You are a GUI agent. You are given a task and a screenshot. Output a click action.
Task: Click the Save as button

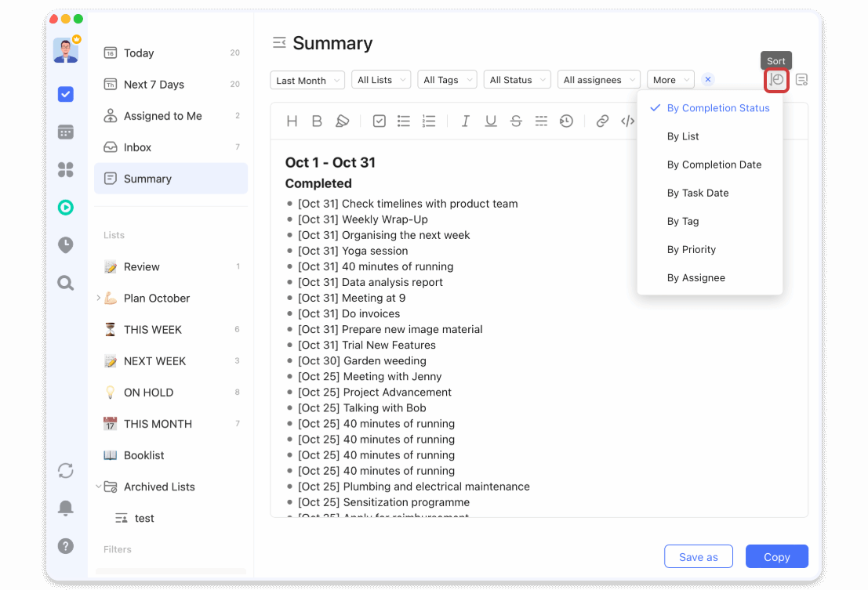(x=698, y=557)
